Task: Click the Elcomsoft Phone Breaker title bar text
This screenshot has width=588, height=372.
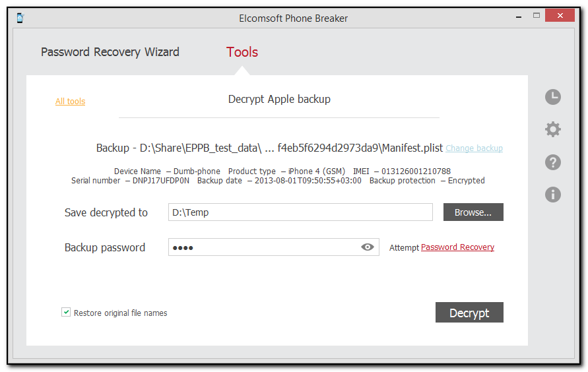Action: pyautogui.click(x=293, y=18)
